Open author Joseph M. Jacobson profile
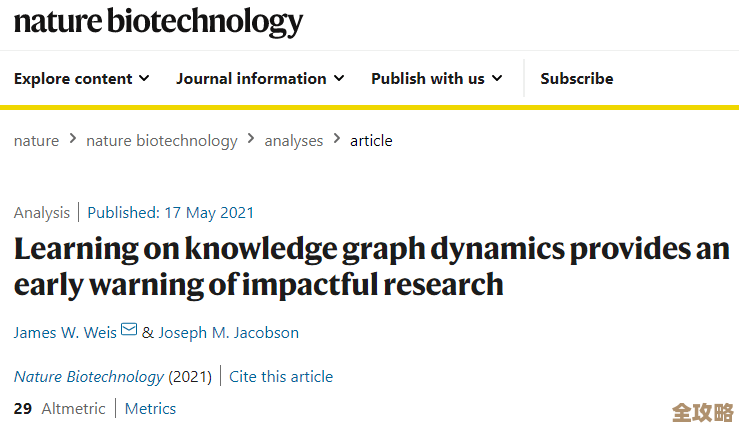739x431 pixels. (x=228, y=332)
